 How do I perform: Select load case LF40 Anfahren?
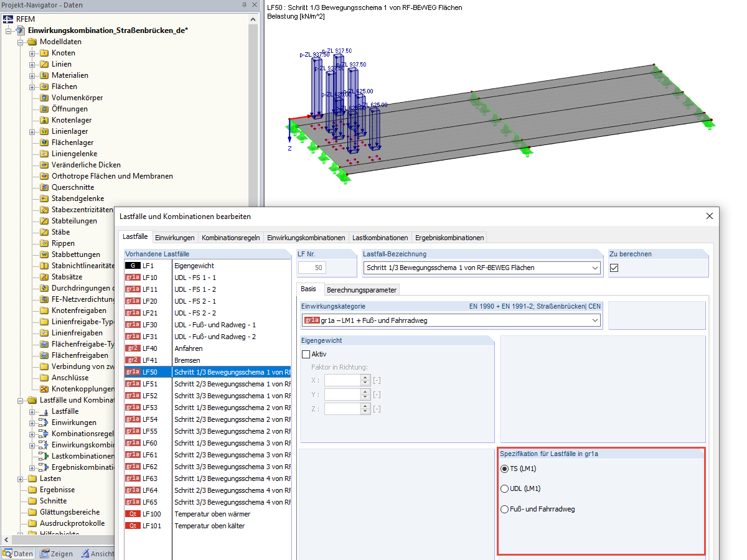207,348
